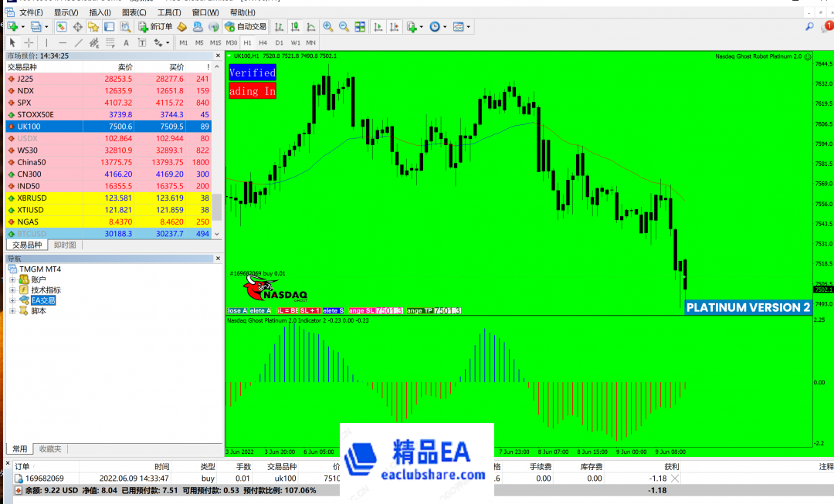834x504 pixels.
Task: Click the 'Change SL' chart button
Action: (x=361, y=310)
